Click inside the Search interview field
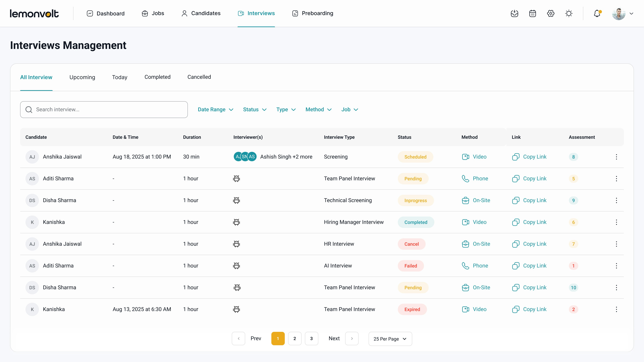This screenshot has height=362, width=644. [x=104, y=109]
